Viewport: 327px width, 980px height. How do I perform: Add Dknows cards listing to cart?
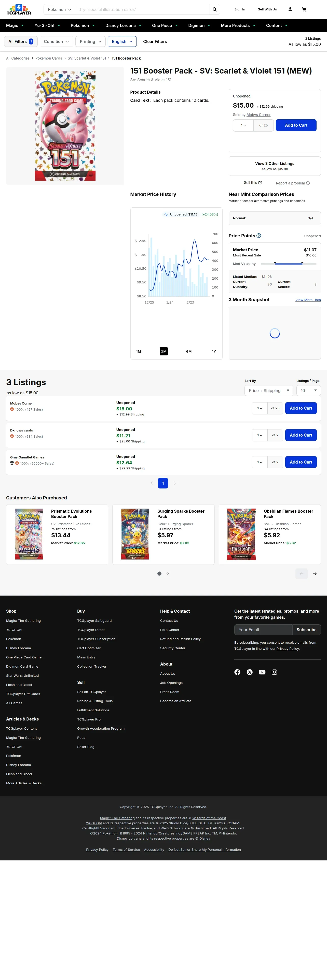pyautogui.click(x=301, y=435)
